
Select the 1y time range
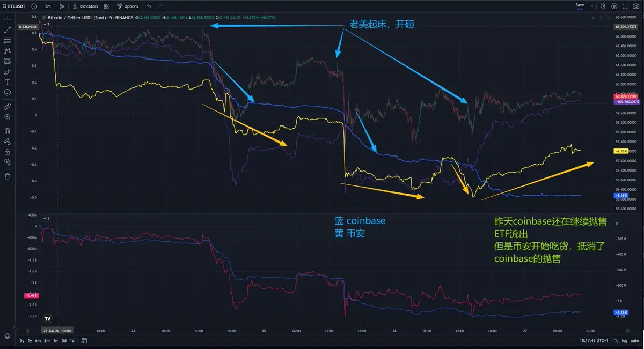[x=30, y=341]
